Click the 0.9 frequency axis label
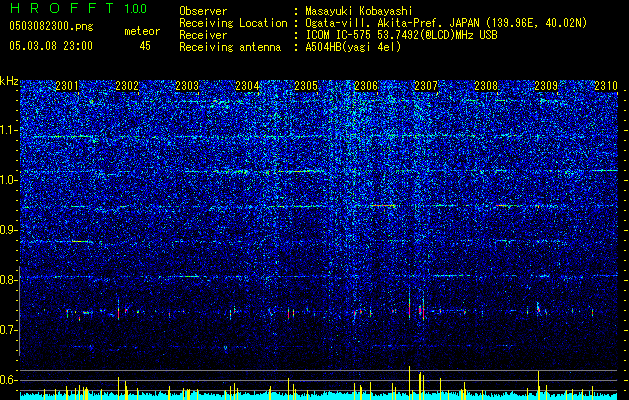Image resolution: width=629 pixels, height=400 pixels. pyautogui.click(x=8, y=230)
